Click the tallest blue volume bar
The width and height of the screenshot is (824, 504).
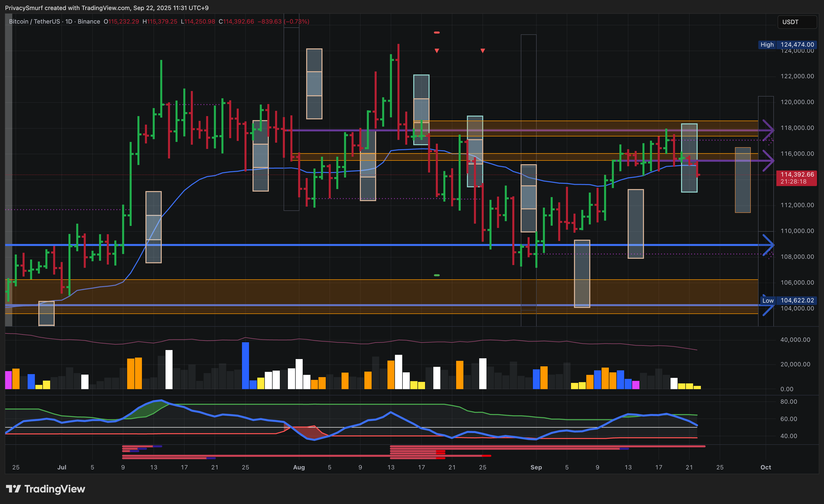pyautogui.click(x=245, y=365)
